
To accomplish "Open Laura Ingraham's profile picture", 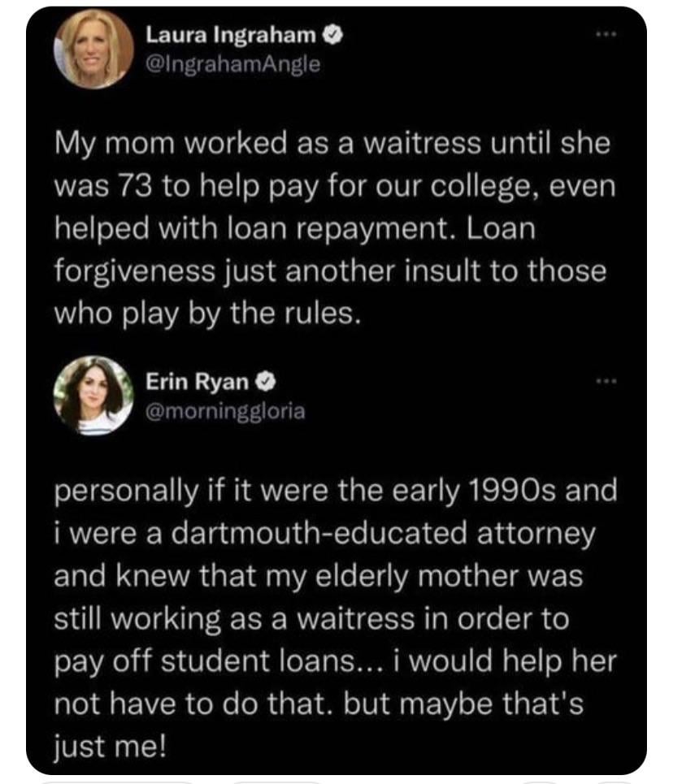I will coord(93,49).
